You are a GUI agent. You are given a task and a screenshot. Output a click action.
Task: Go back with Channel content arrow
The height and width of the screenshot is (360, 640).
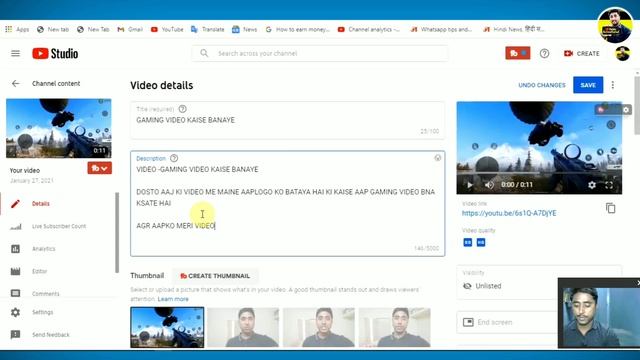click(16, 83)
